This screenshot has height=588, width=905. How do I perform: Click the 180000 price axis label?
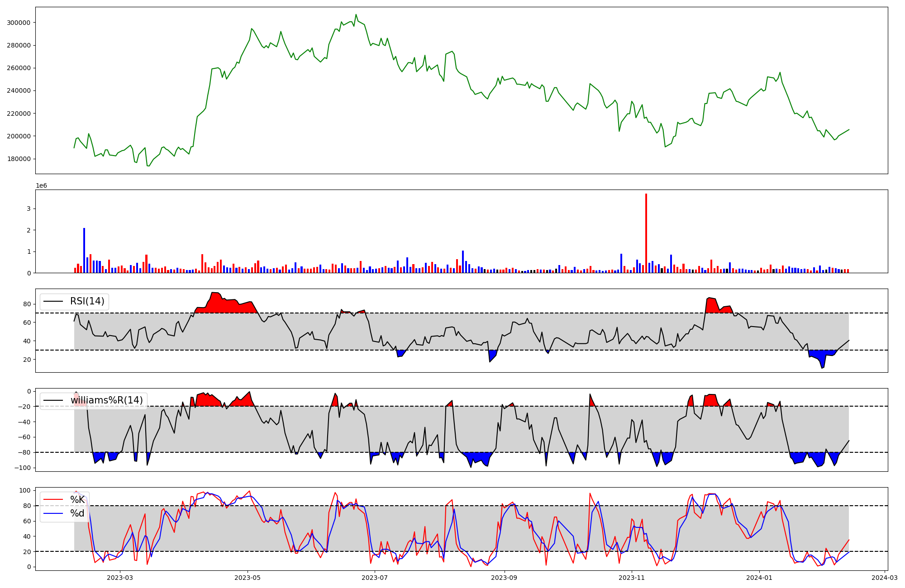click(x=19, y=159)
